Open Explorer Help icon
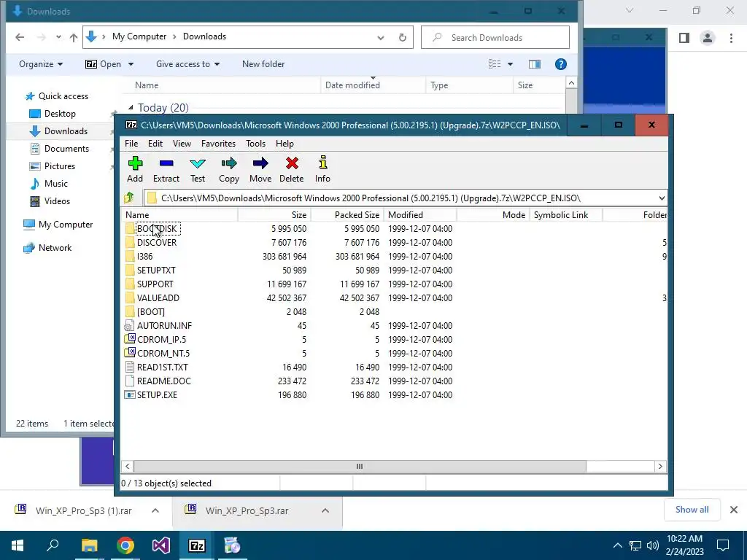Viewport: 747px width, 560px height. point(561,64)
